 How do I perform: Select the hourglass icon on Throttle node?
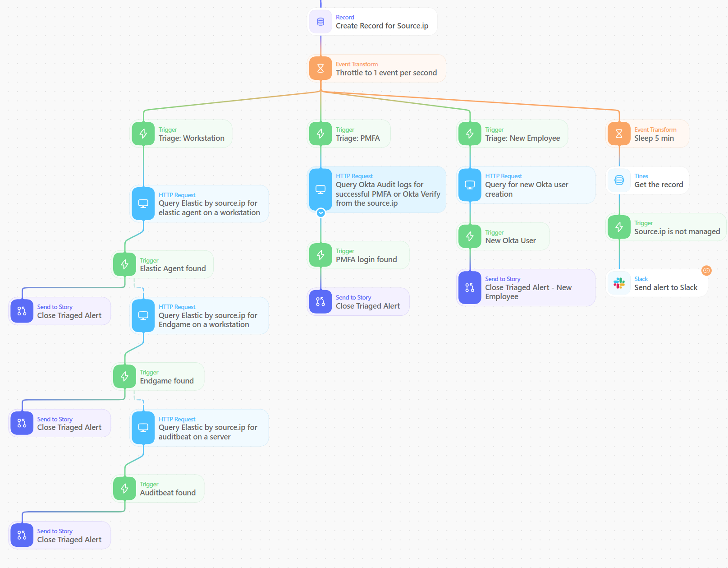(321, 68)
